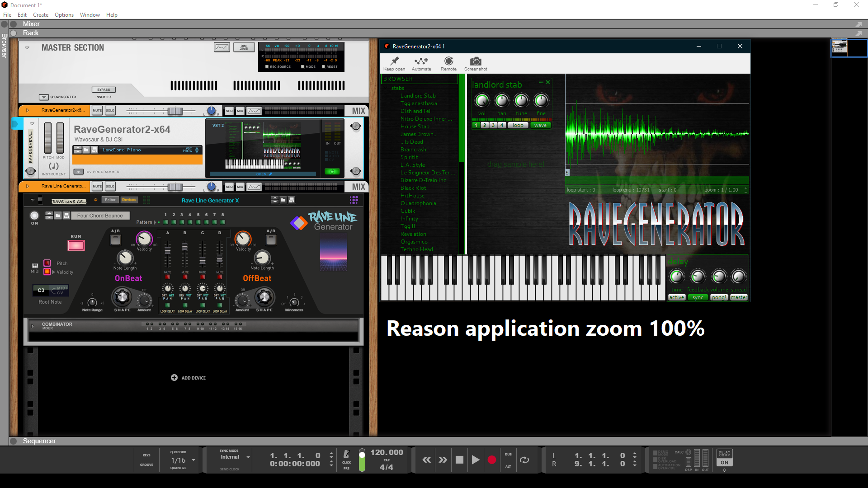Click the master section spectrum EQ icon
This screenshot has height=488, width=868.
(x=222, y=47)
